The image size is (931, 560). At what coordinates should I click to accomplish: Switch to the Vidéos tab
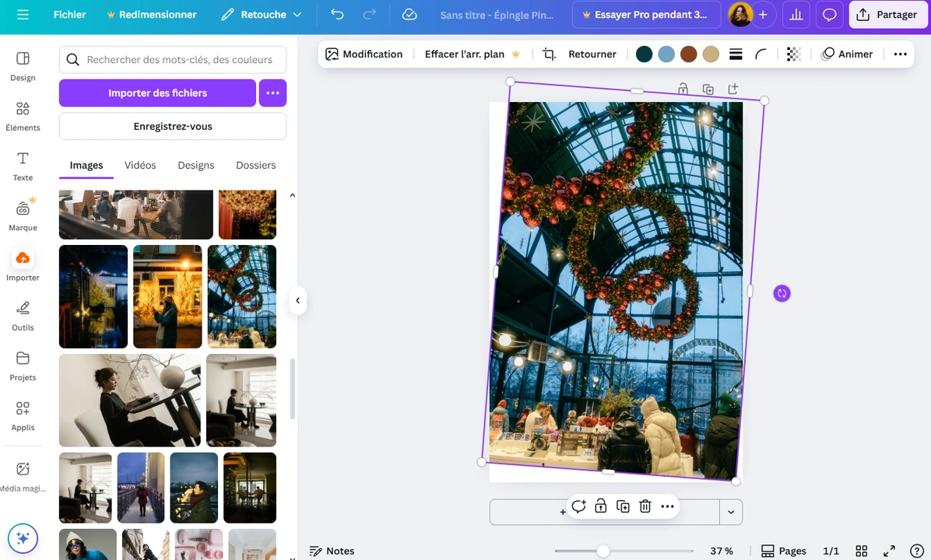click(x=140, y=165)
